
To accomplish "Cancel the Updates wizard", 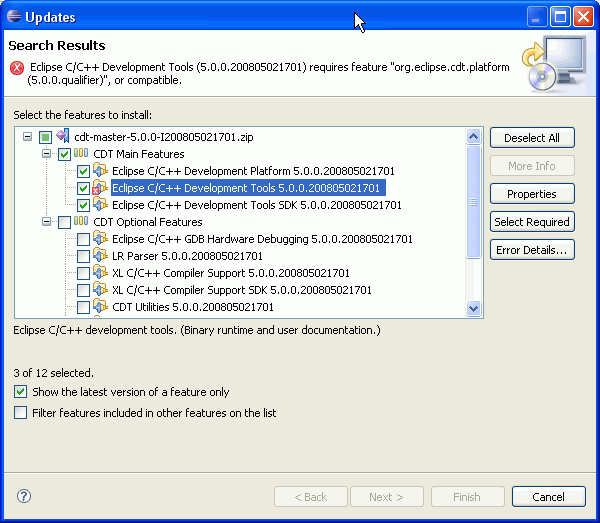I will pyautogui.click(x=548, y=497).
